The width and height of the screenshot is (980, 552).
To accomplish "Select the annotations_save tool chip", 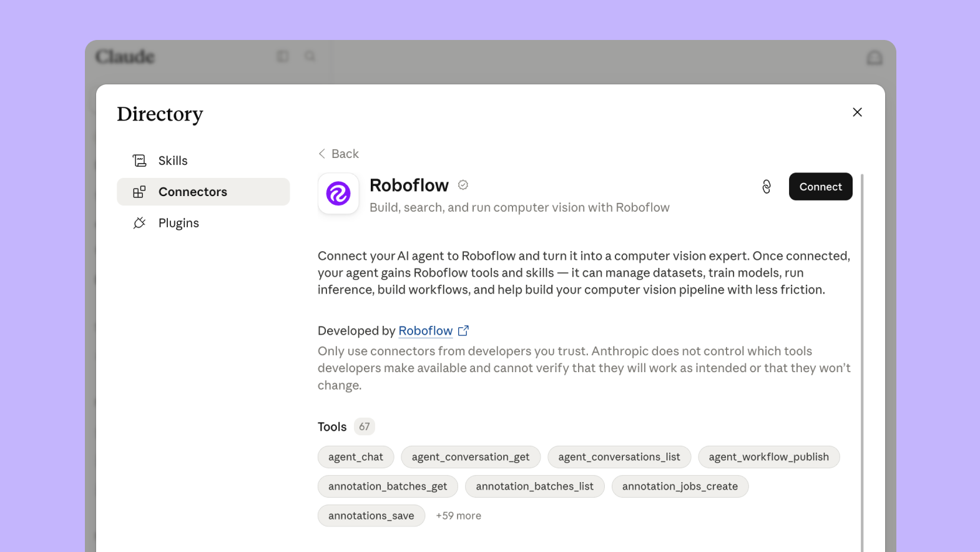I will coord(371,516).
